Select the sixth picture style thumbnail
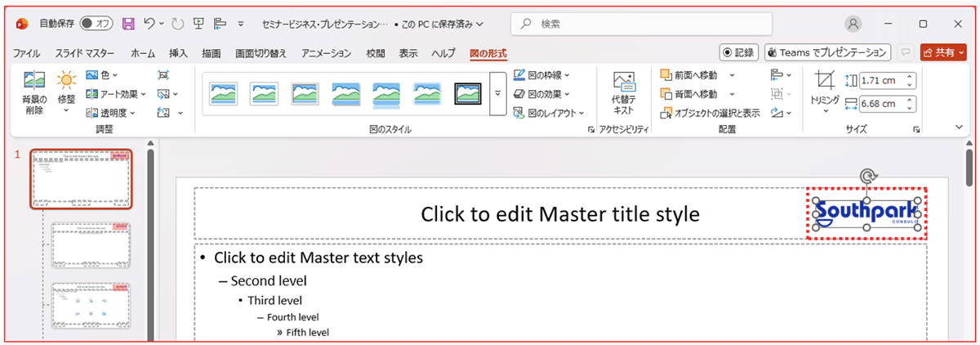 428,94
